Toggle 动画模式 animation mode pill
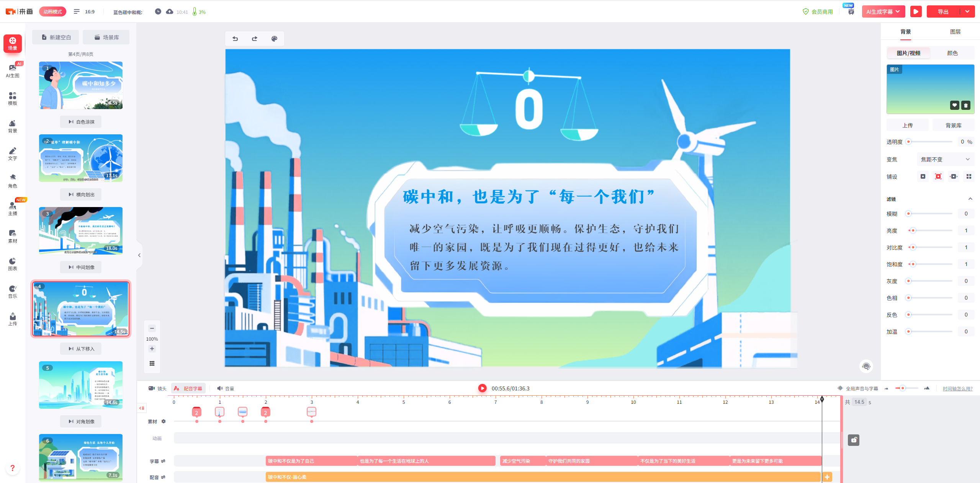This screenshot has width=980, height=483. (52, 12)
